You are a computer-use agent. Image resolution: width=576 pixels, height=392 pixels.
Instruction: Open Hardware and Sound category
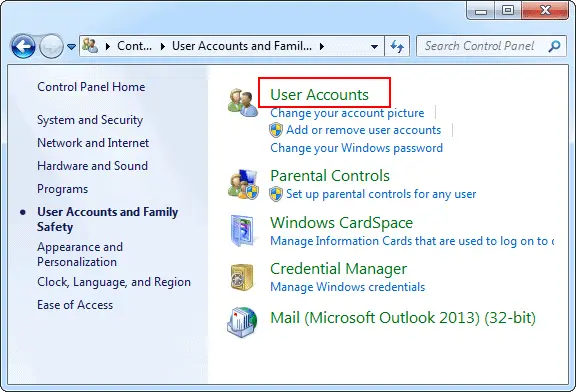click(93, 166)
